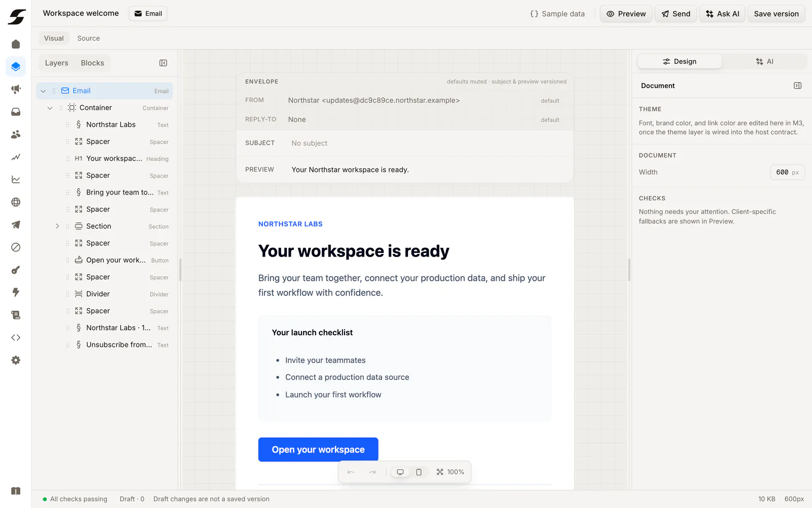This screenshot has height=508, width=812.
Task: Click the FROM row in the envelope
Action: click(x=405, y=101)
